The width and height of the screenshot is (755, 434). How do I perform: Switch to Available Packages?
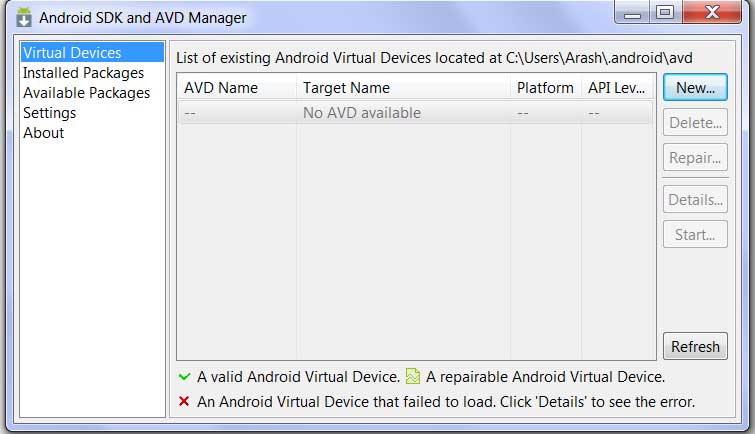click(87, 92)
